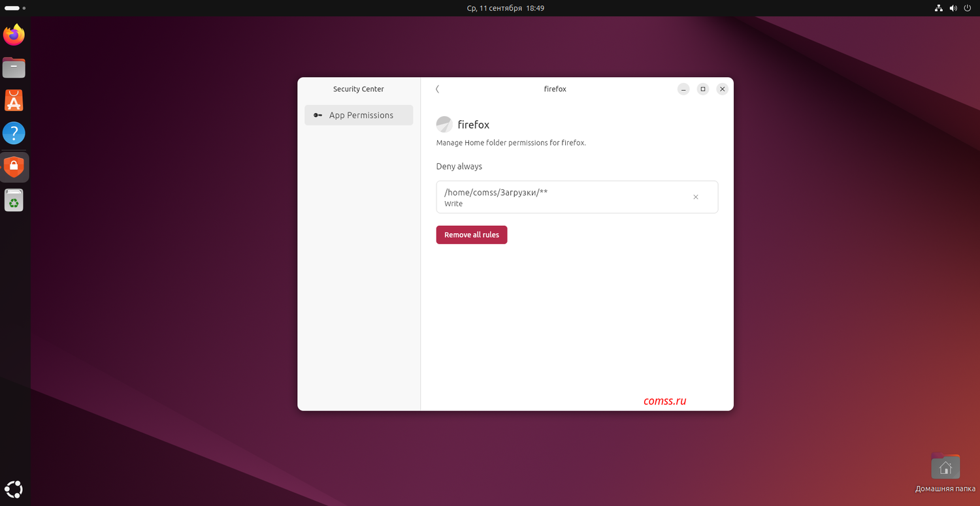Screen dimensions: 980x506
Task: Click 'Manage Home folder permissions for firefox.' text
Action: pos(511,142)
